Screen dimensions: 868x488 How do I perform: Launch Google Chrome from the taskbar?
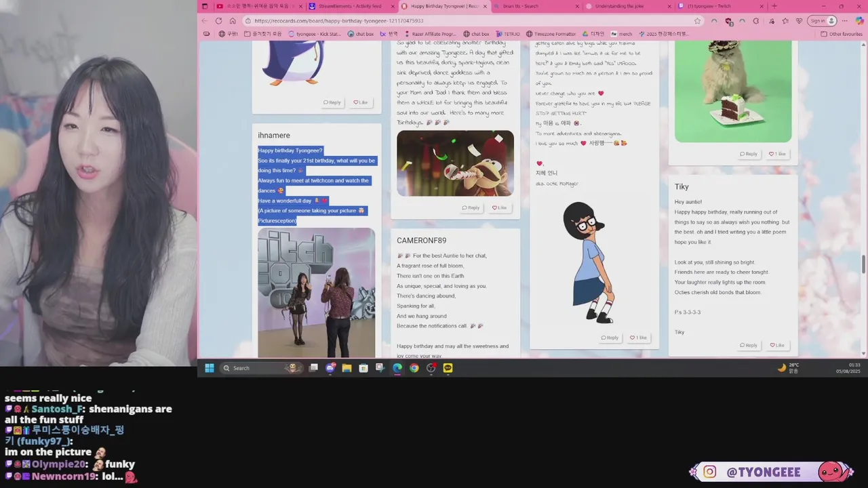pos(414,368)
